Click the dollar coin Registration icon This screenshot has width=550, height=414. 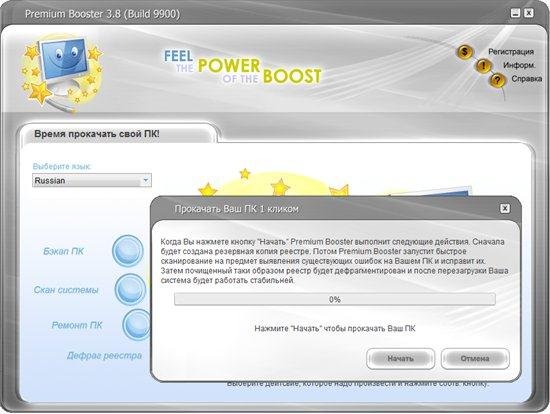[x=464, y=52]
